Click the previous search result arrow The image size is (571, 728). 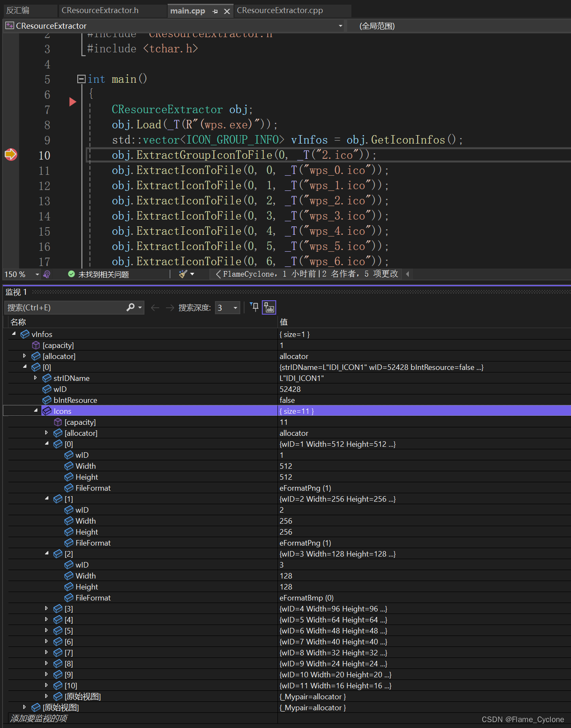coord(155,308)
